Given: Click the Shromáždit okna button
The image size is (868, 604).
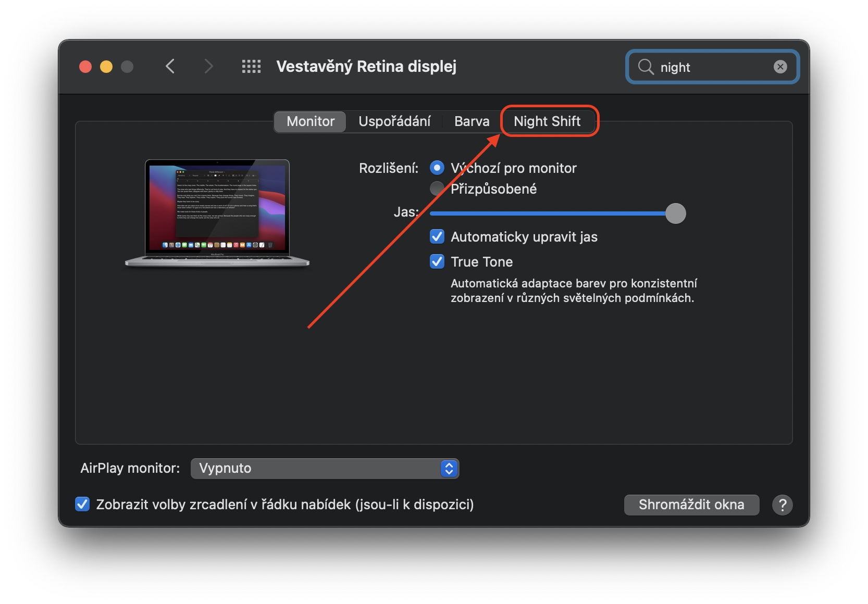Looking at the screenshot, I should [x=691, y=505].
